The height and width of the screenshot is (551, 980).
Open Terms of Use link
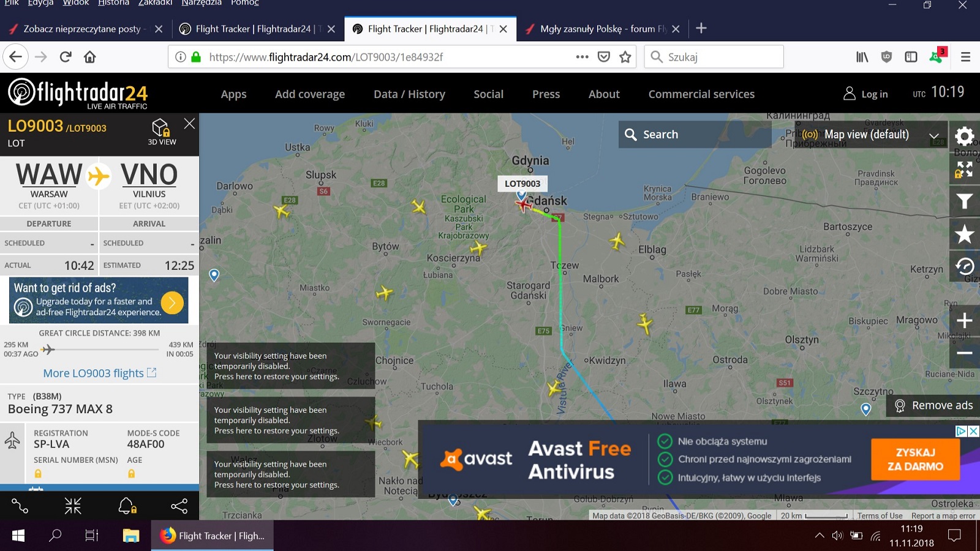pos(880,515)
